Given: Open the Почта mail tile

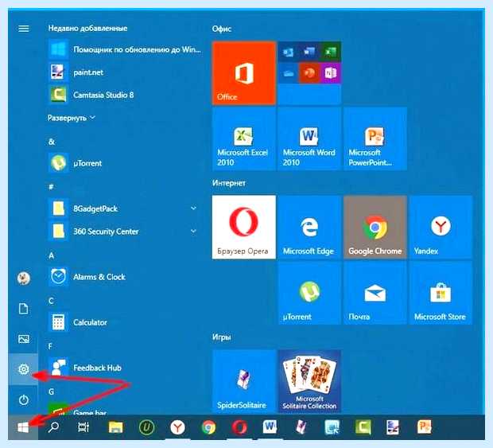Looking at the screenshot, I should click(x=375, y=293).
